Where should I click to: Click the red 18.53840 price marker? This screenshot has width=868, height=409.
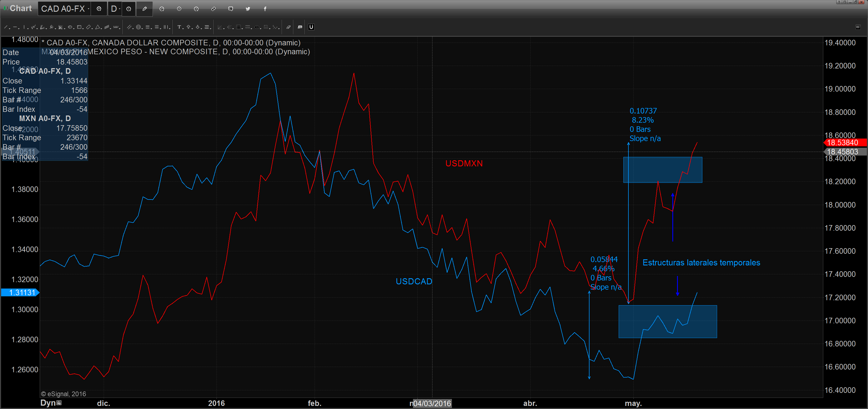tap(845, 143)
